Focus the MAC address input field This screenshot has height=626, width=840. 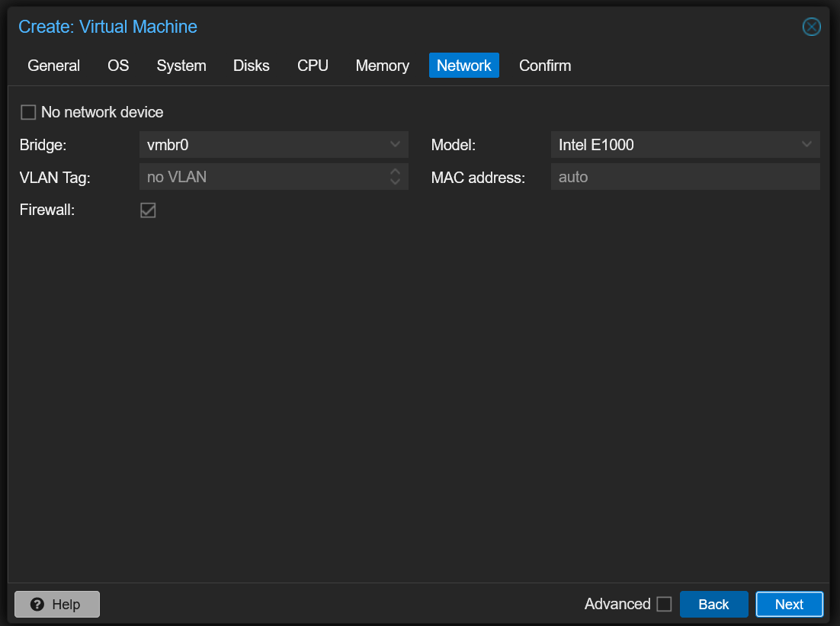point(685,177)
